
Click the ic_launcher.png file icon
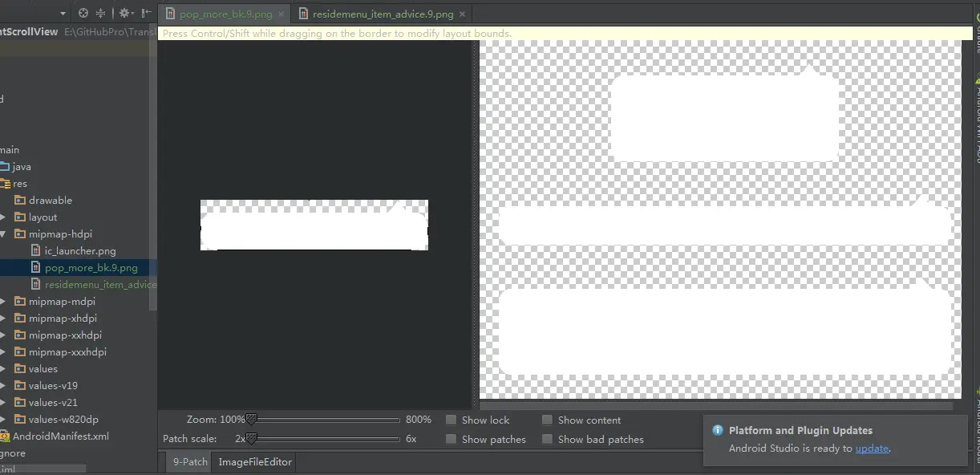36,251
